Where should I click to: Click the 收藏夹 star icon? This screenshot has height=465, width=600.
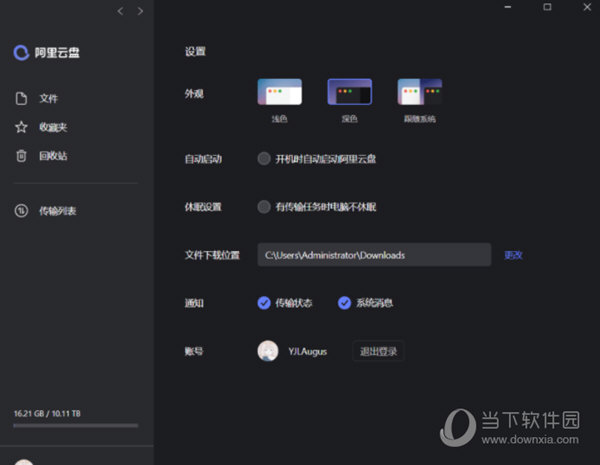(x=21, y=127)
